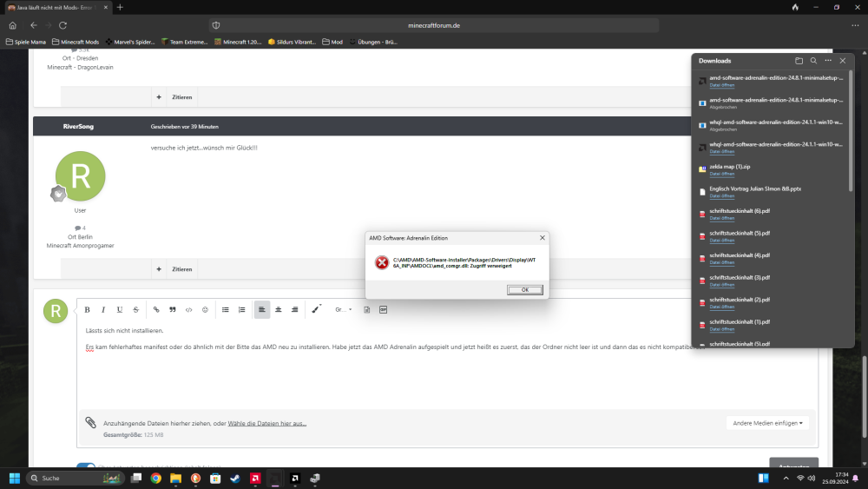Click the shield icon in address bar
The height and width of the screenshot is (489, 868).
[x=216, y=25]
